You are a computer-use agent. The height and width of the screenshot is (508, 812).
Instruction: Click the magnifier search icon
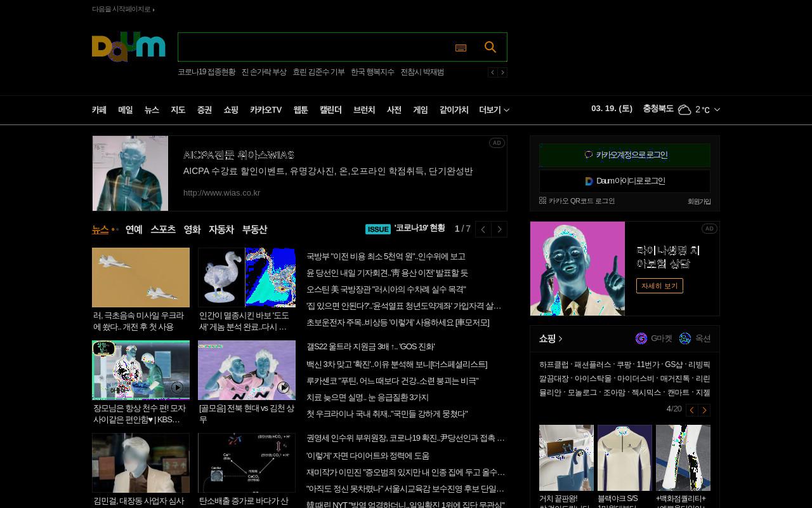[490, 47]
